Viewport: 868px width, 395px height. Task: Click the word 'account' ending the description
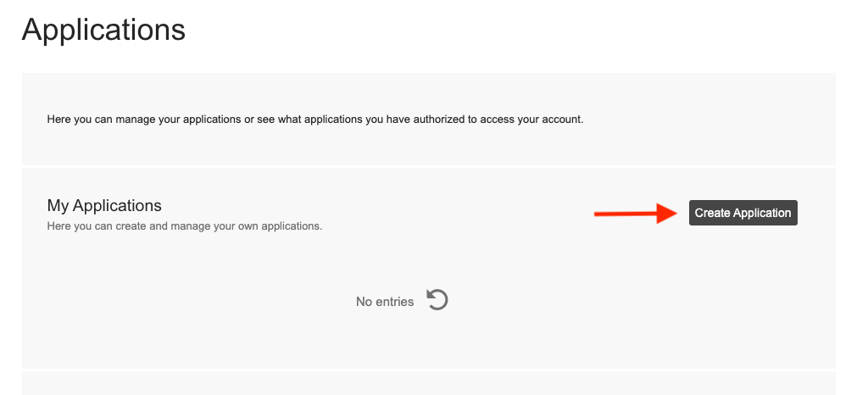(561, 120)
